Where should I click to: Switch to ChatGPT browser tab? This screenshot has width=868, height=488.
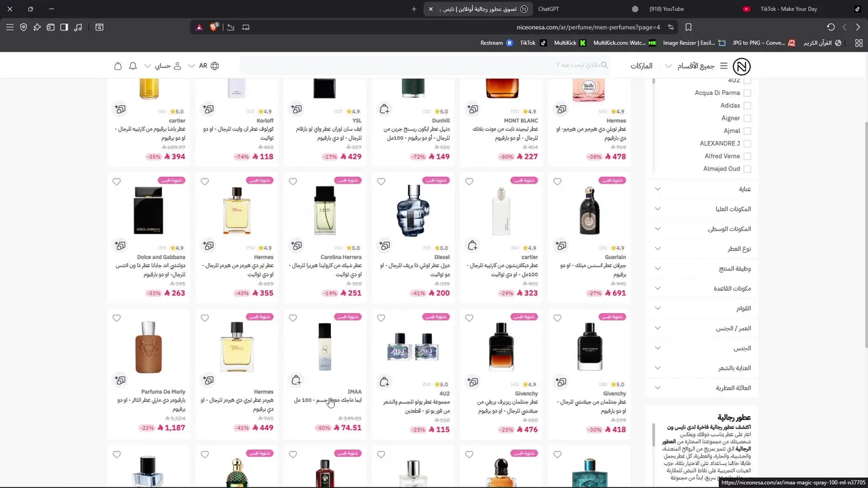click(x=549, y=9)
